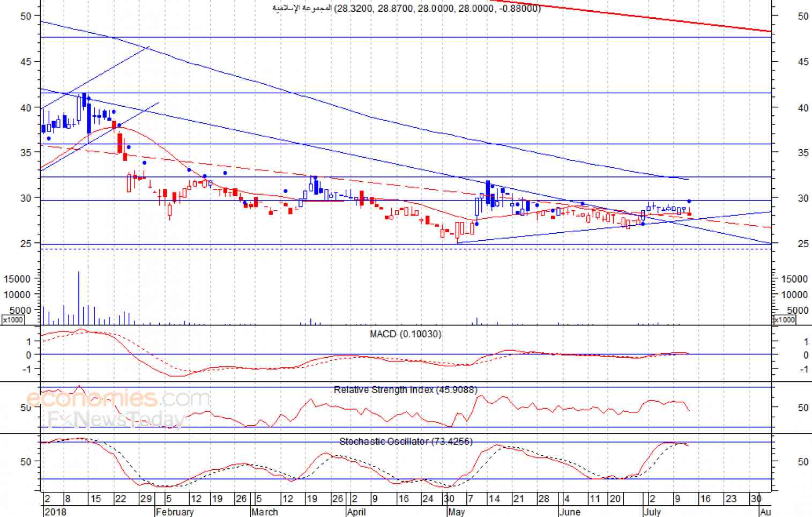Click the April label on date axis
The image size is (812, 517).
[356, 512]
